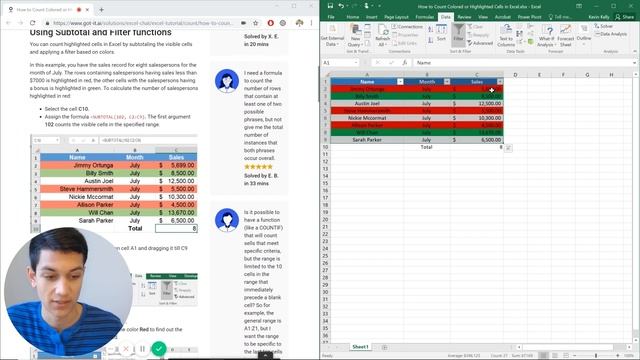Cancel recording with the red X

[126, 349]
